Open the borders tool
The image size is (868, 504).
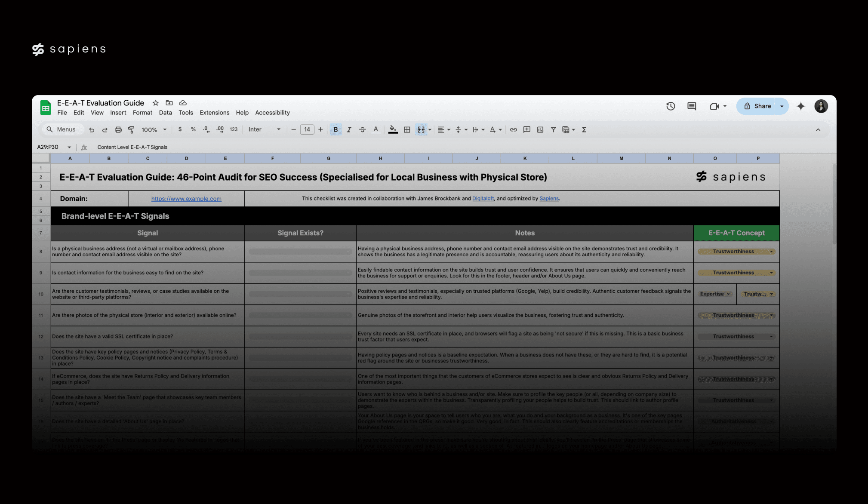point(407,129)
